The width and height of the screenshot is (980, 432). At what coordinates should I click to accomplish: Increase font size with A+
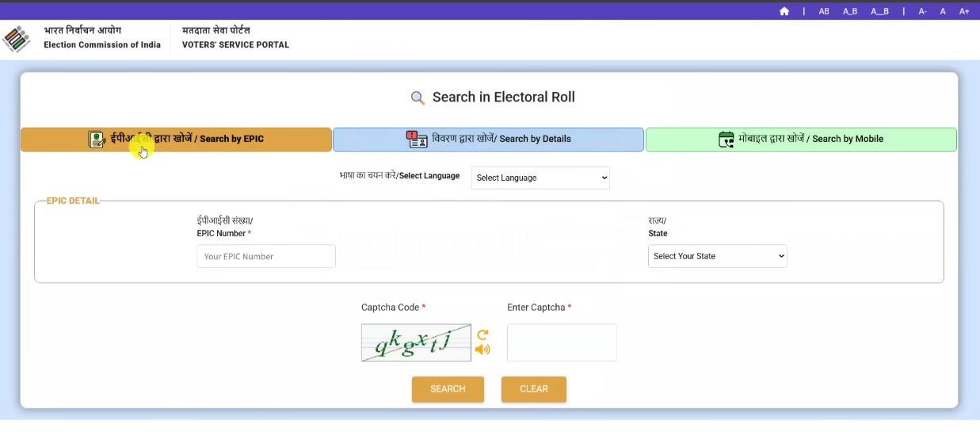(x=964, y=11)
